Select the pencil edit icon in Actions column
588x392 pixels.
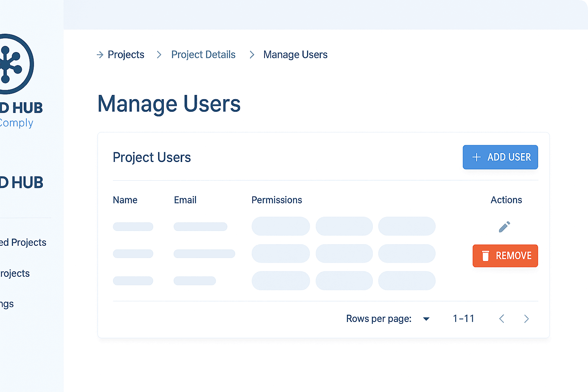(x=505, y=227)
